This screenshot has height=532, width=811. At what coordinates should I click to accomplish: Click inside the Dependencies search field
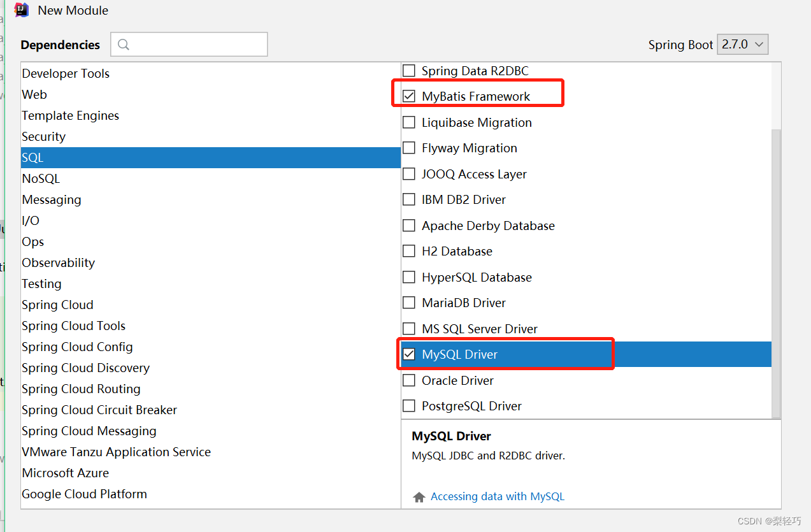191,44
